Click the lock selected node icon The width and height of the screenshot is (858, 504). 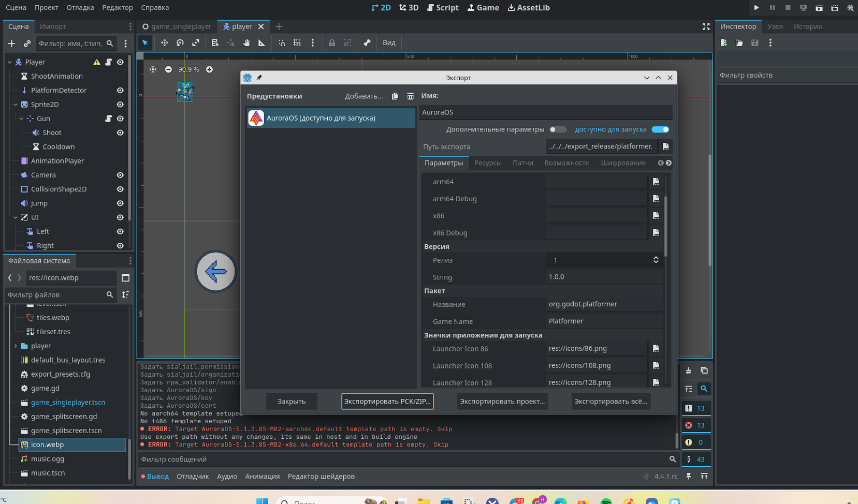click(x=332, y=43)
